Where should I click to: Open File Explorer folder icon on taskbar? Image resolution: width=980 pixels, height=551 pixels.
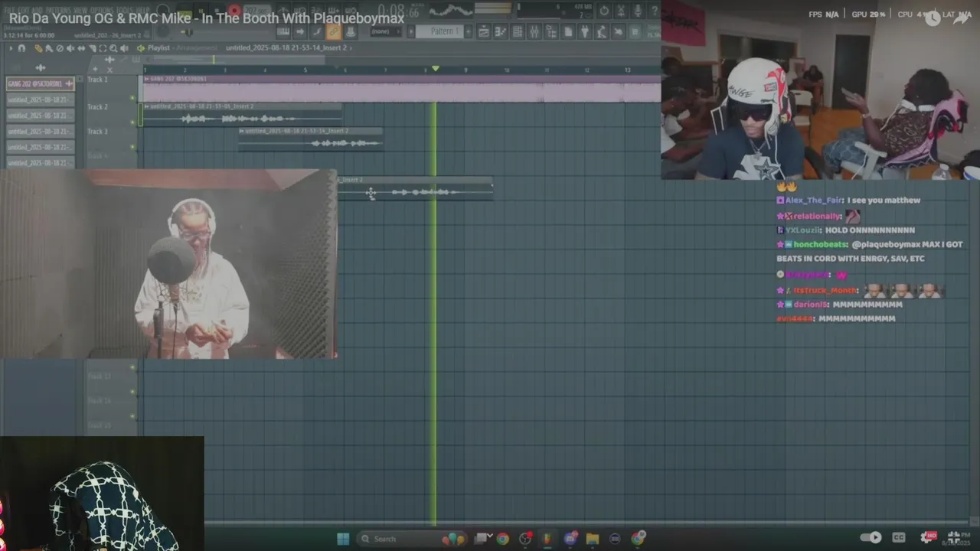(593, 539)
